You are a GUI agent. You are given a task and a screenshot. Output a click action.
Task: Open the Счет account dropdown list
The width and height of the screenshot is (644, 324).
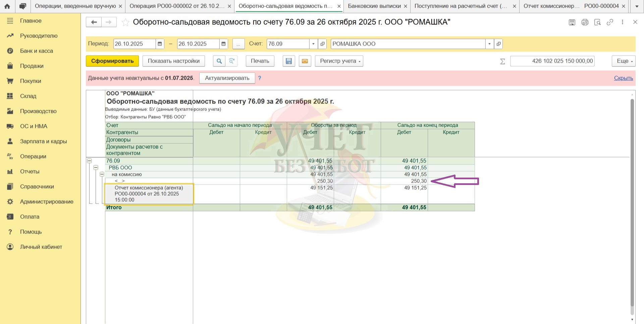click(313, 44)
